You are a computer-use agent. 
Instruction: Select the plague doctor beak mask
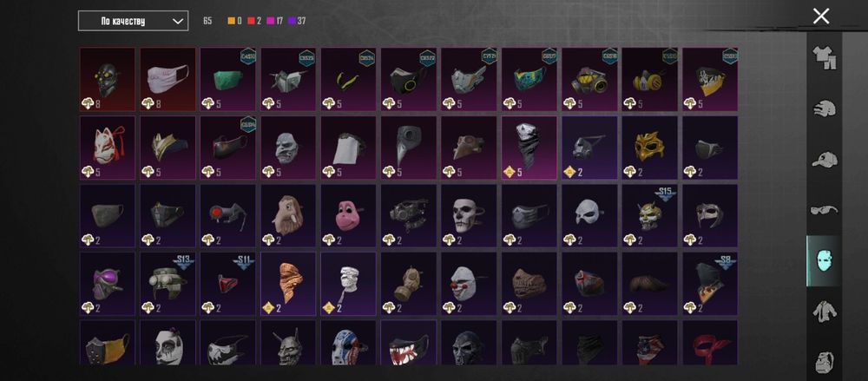(409, 148)
